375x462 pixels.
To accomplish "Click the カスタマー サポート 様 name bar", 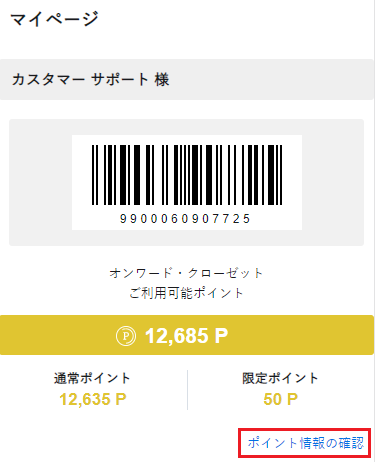I will tap(187, 79).
